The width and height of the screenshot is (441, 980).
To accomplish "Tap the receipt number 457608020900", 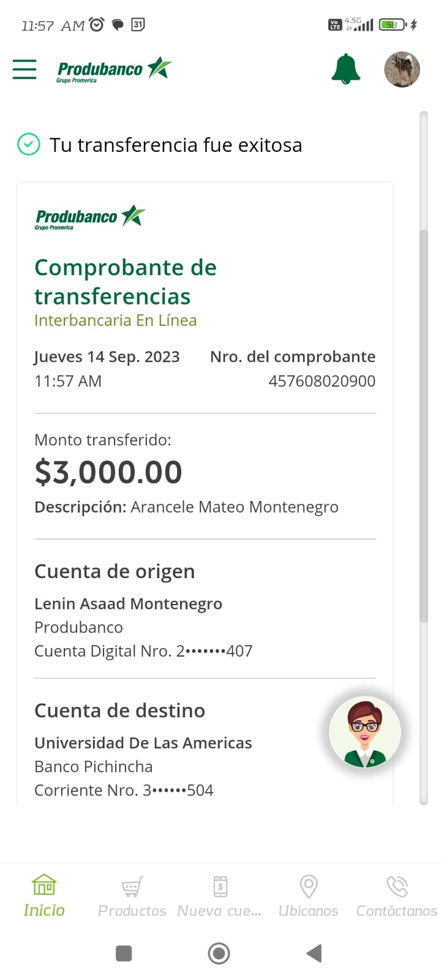I will pos(322,381).
